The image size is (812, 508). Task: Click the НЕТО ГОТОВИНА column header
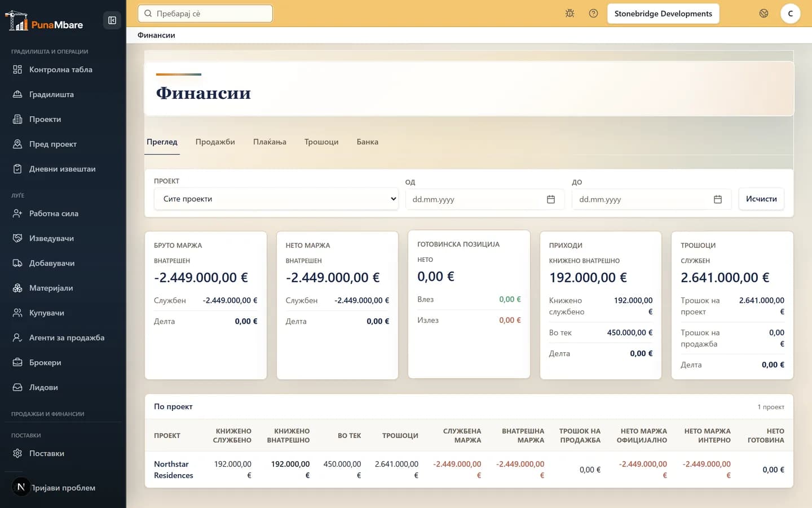pos(766,436)
